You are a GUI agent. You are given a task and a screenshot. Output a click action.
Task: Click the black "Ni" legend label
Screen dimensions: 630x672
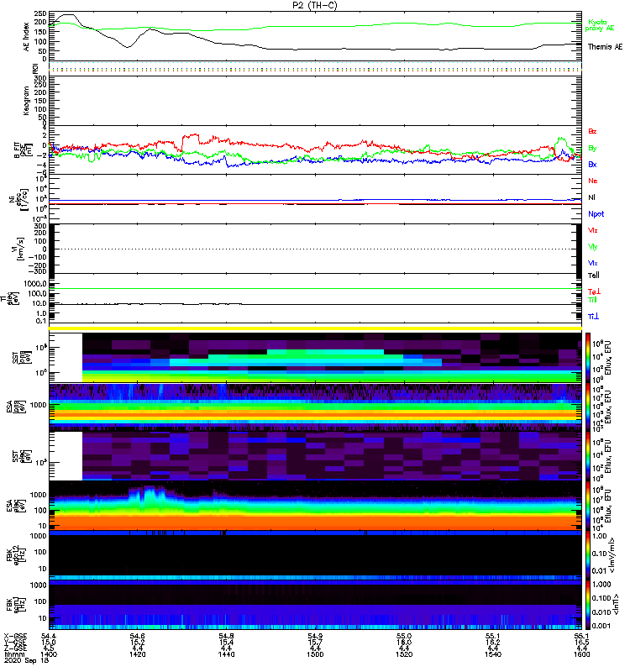pyautogui.click(x=592, y=197)
